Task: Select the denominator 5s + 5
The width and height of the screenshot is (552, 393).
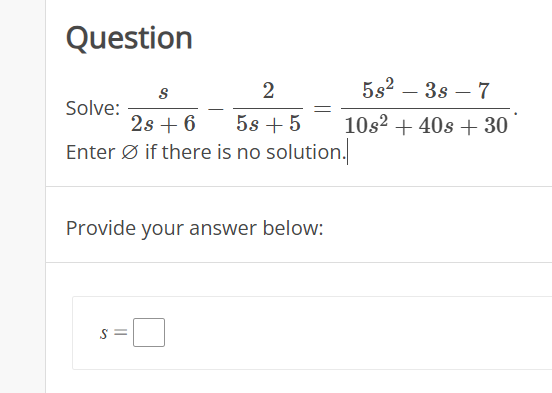Action: (268, 124)
